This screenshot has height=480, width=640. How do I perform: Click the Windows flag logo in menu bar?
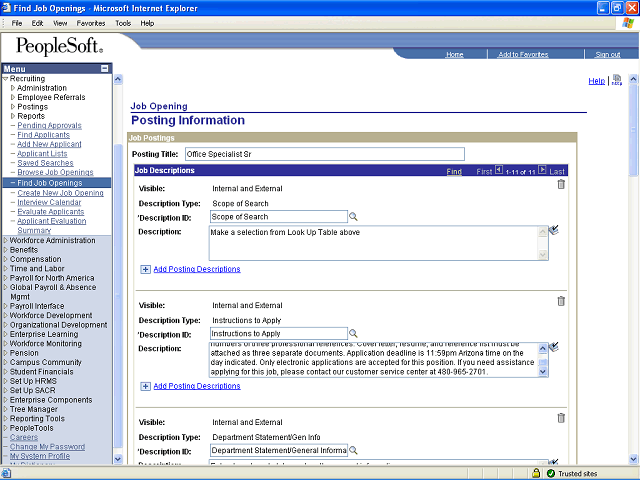tap(628, 23)
